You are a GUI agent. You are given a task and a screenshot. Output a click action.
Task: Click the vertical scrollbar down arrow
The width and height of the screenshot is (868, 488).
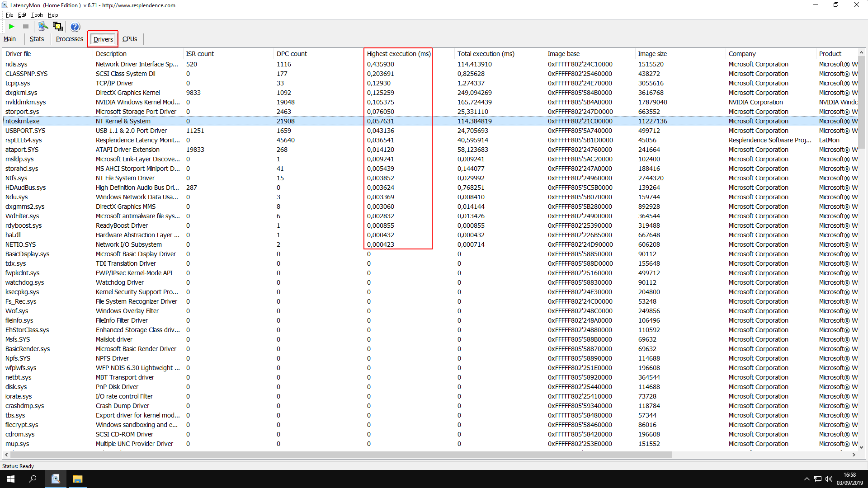point(861,447)
